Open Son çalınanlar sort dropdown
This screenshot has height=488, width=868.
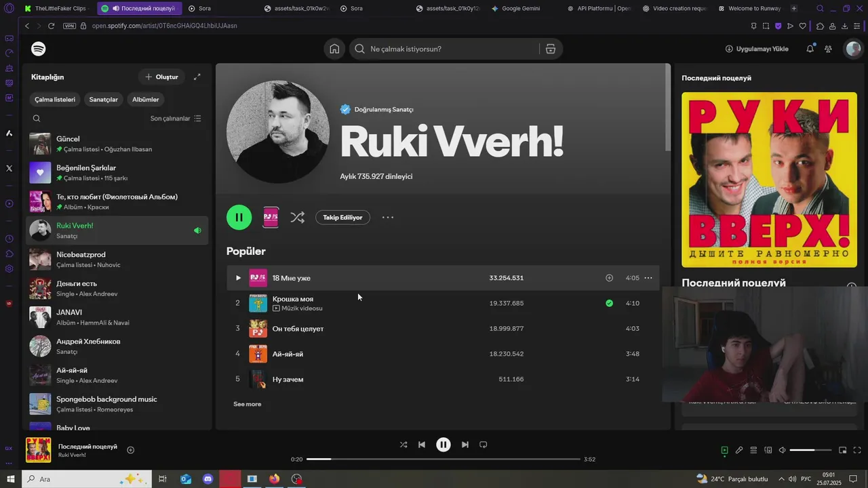[176, 118]
